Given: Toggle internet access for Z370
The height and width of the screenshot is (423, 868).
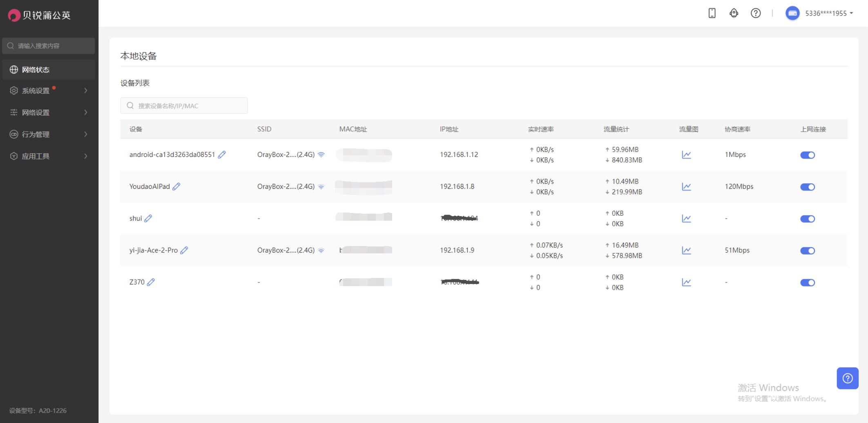Looking at the screenshot, I should pyautogui.click(x=808, y=282).
